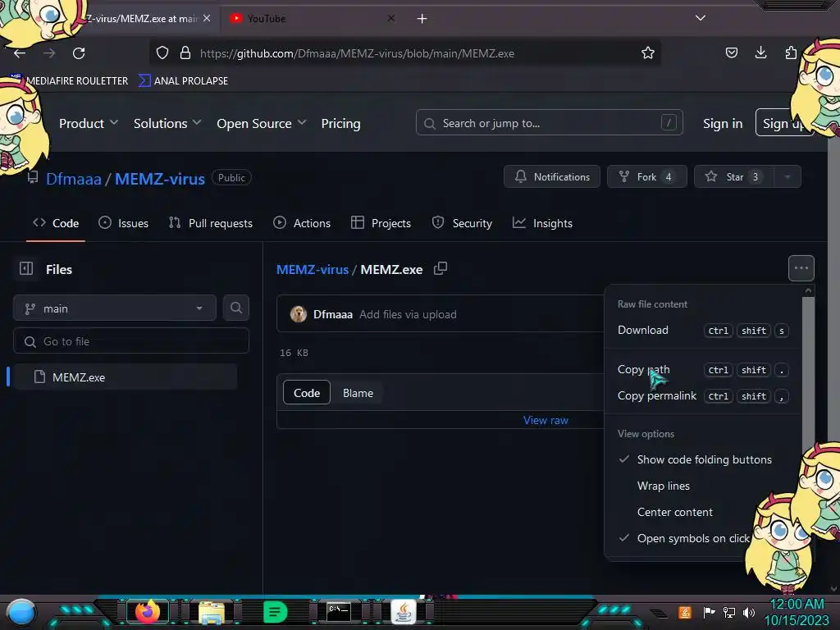The width and height of the screenshot is (840, 630).
Task: Save to Pocket icon in toolbar
Action: tap(731, 52)
